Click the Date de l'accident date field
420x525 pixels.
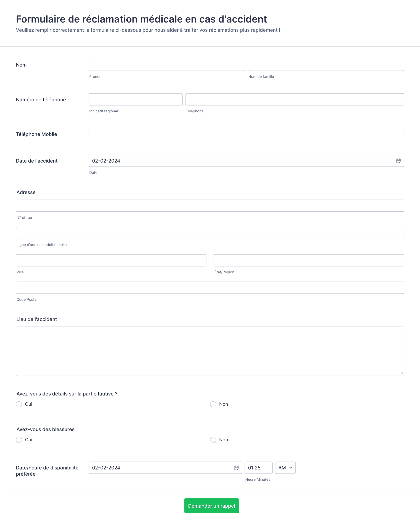point(246,161)
